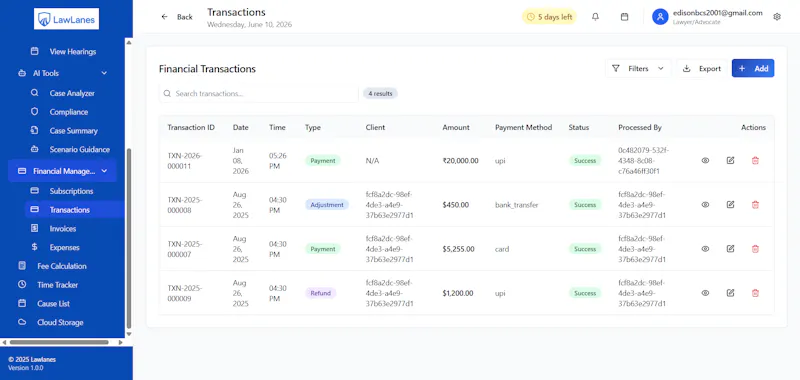Open the Filters dropdown
The image size is (800, 380).
638,68
